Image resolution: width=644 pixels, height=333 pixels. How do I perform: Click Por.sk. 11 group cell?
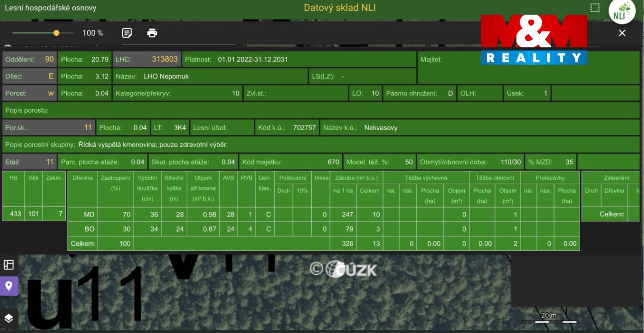49,127
